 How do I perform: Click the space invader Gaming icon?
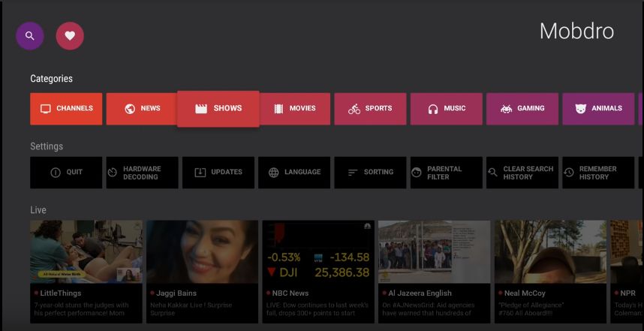506,109
